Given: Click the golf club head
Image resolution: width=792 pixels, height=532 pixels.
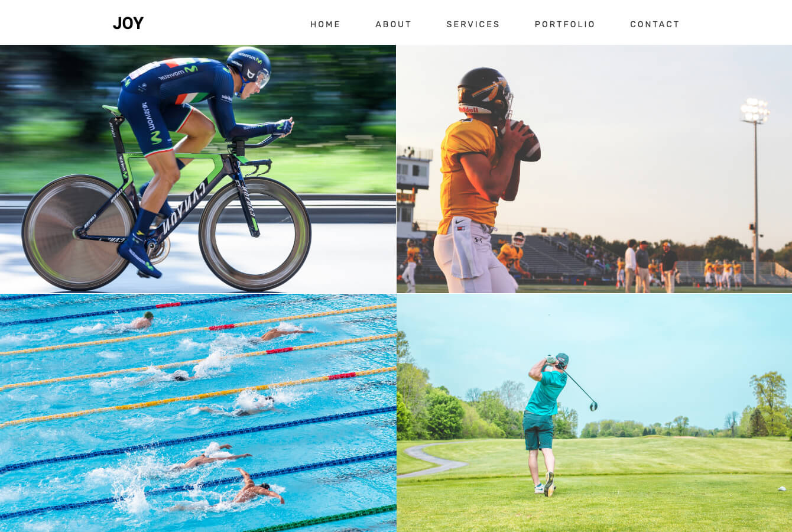Looking at the screenshot, I should (x=593, y=406).
